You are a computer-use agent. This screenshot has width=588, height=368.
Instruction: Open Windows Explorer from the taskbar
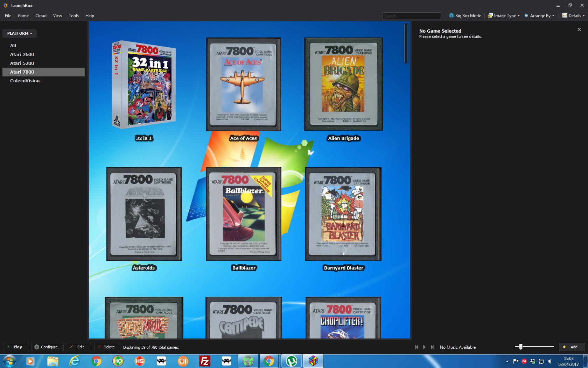click(52, 361)
